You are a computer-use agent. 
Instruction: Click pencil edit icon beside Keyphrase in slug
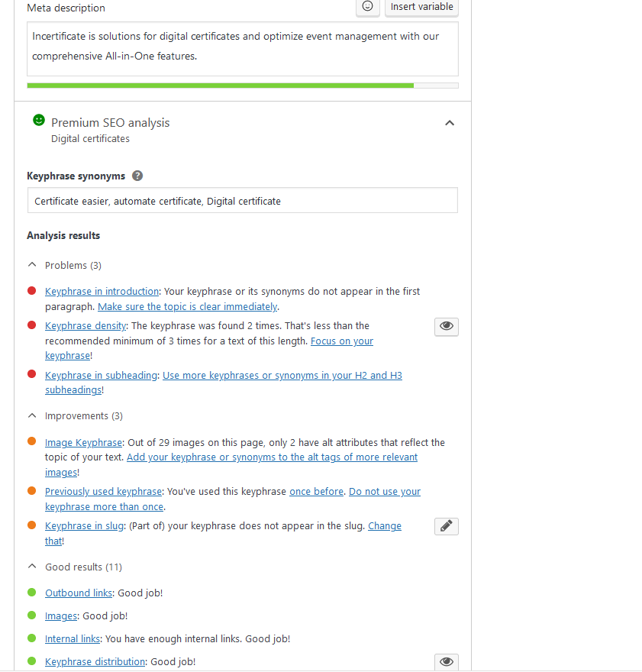[447, 526]
